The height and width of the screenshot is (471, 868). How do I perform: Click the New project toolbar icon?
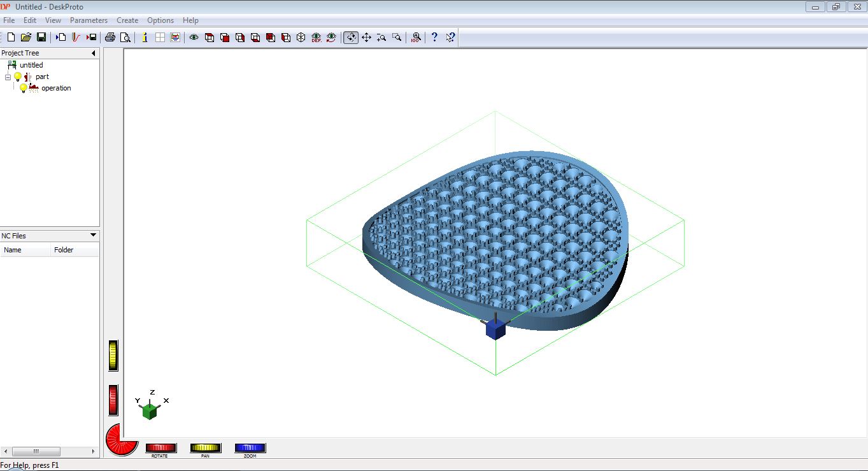pyautogui.click(x=11, y=38)
